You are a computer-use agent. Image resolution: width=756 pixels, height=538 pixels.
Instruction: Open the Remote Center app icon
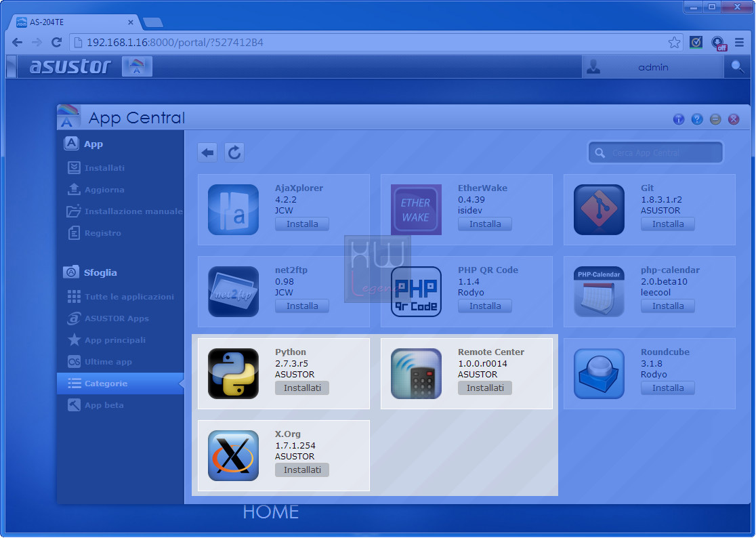pos(416,373)
